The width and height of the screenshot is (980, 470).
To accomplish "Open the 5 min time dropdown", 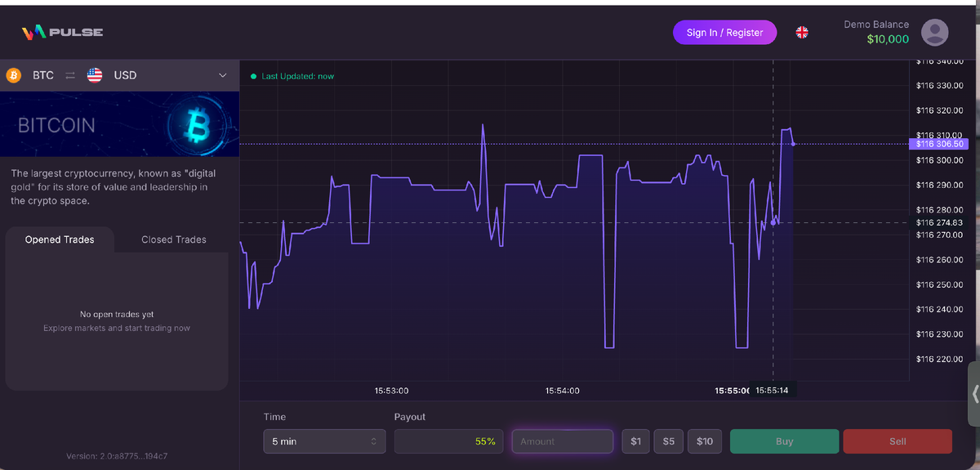I will pos(324,441).
